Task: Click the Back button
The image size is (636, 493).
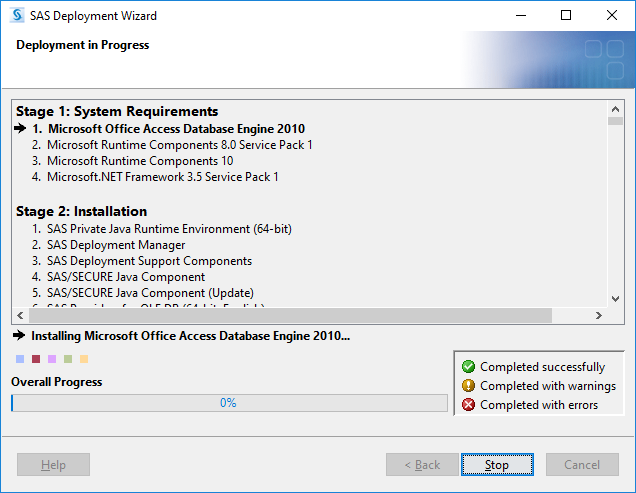Action: (422, 464)
